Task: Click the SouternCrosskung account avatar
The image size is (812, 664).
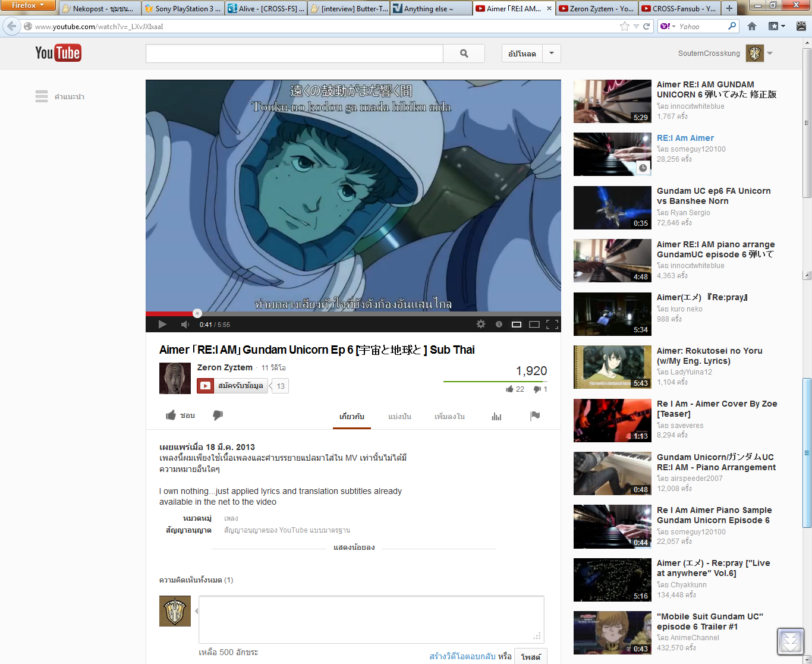Action: pos(755,54)
